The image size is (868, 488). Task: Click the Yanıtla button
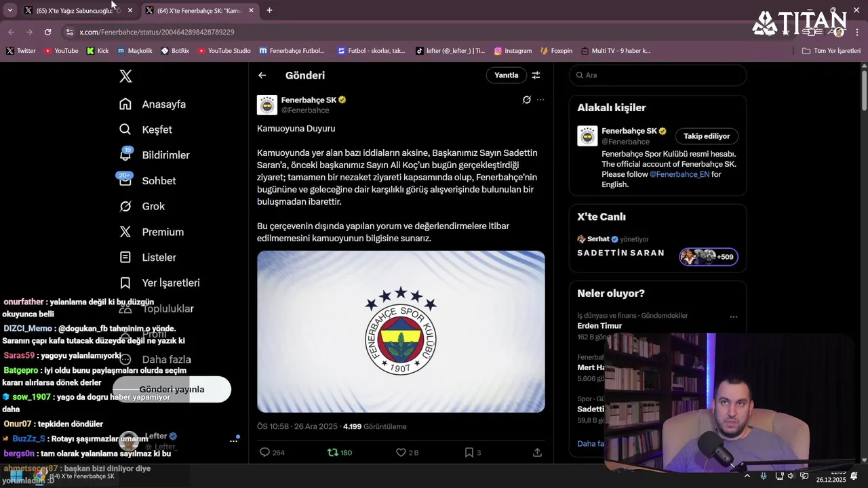click(506, 75)
